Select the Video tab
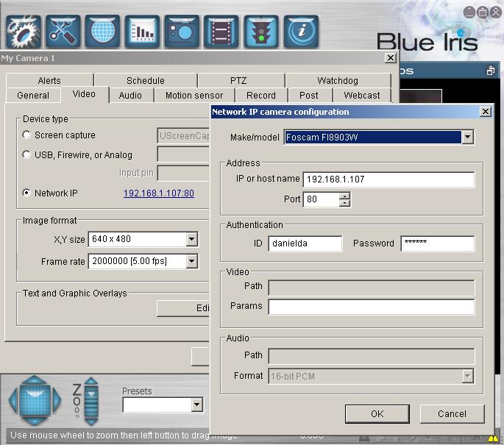 [84, 94]
